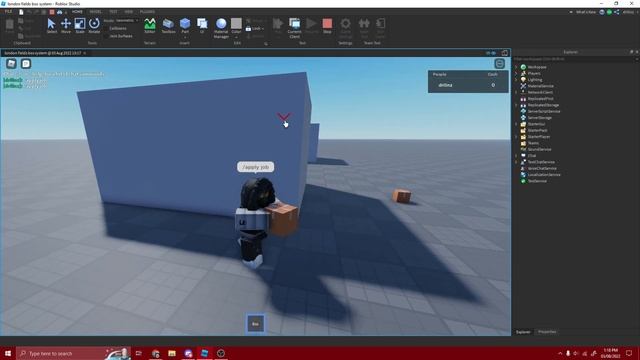
Task: Select TextChatService in Explorer
Action: coord(541,162)
